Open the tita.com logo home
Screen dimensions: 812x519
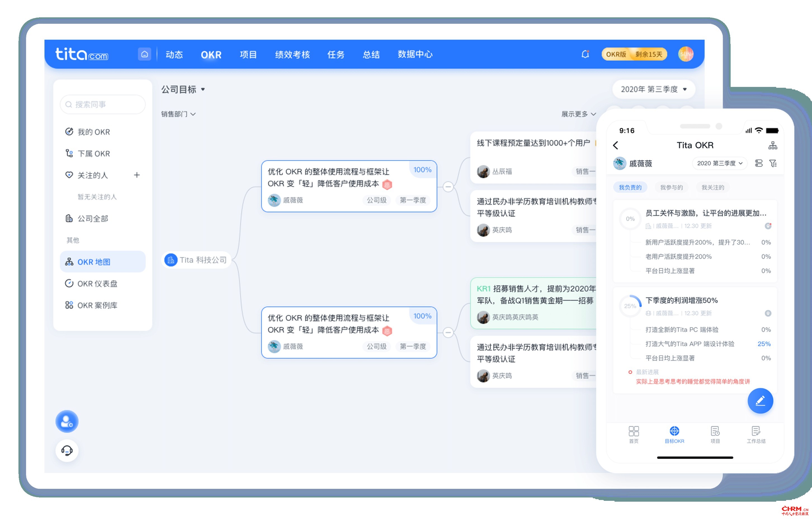click(82, 54)
